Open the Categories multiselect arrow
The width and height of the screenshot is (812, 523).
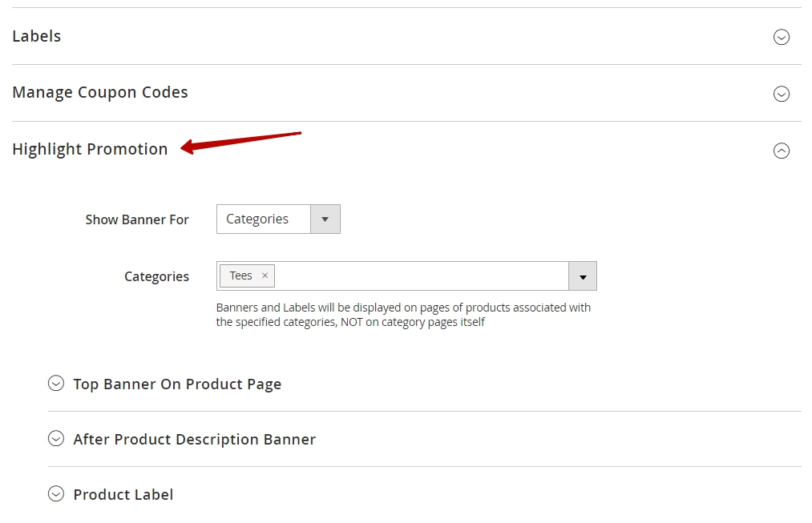pos(583,276)
